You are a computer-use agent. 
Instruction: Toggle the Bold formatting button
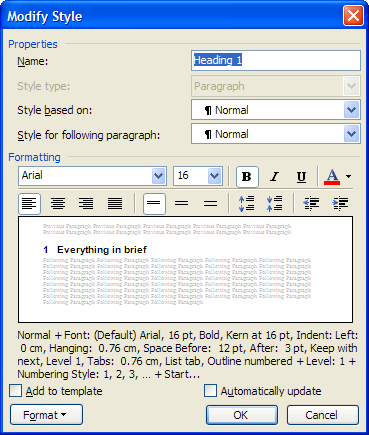247,176
